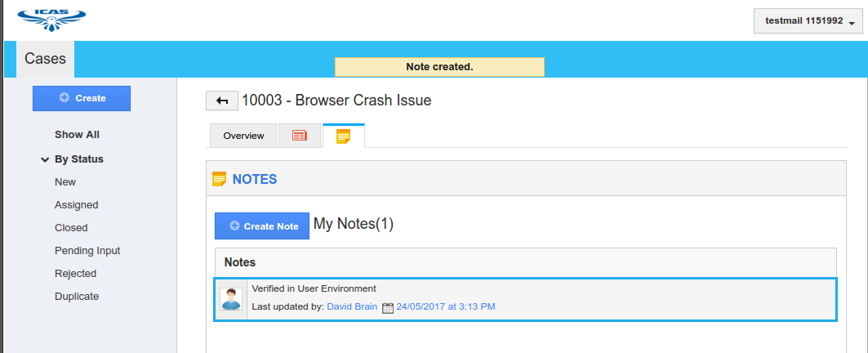Click the user avatar thumbnail on the note
Image resolution: width=868 pixels, height=353 pixels.
pyautogui.click(x=230, y=299)
